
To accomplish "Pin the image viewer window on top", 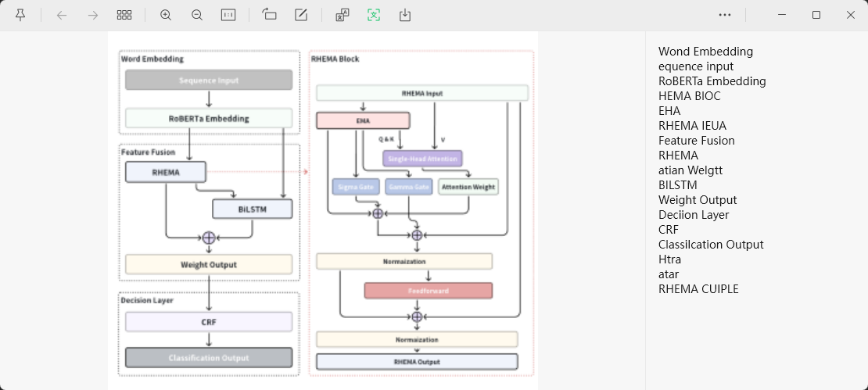I will pyautogui.click(x=20, y=15).
